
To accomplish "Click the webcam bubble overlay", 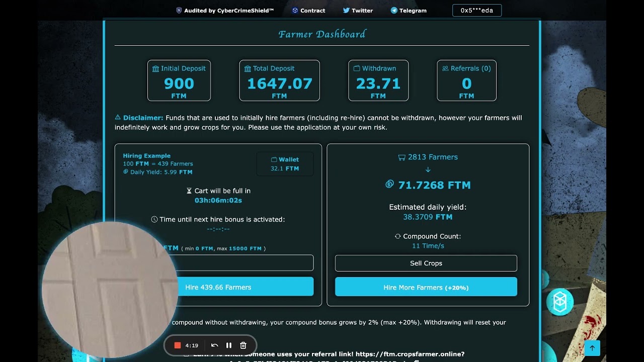I will pos(110,290).
